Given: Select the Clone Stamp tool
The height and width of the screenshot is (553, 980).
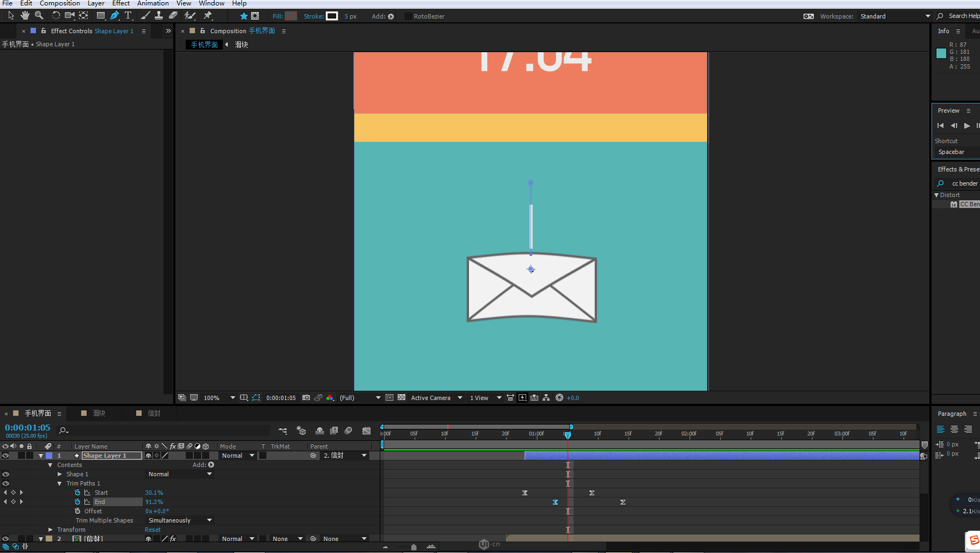Looking at the screenshot, I should [159, 16].
